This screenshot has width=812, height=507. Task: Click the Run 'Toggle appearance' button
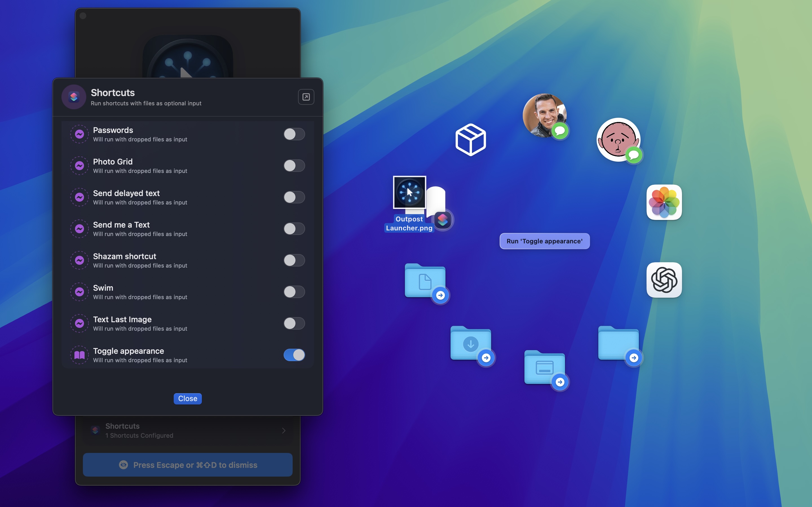pyautogui.click(x=544, y=241)
